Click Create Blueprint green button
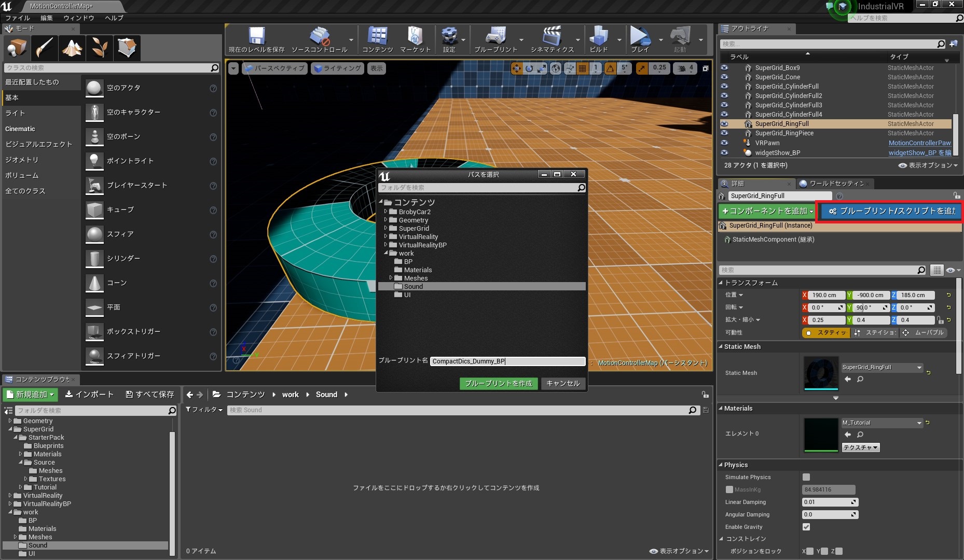The width and height of the screenshot is (964, 560). pos(499,383)
